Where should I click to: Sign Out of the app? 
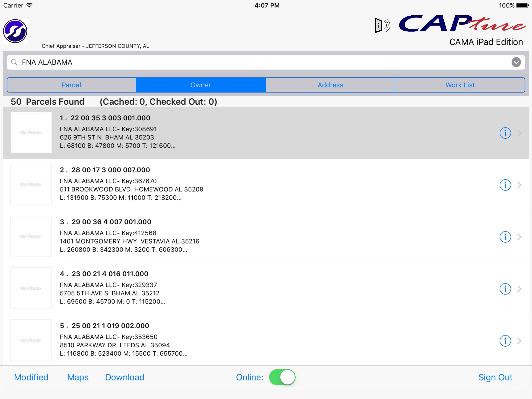point(495,377)
